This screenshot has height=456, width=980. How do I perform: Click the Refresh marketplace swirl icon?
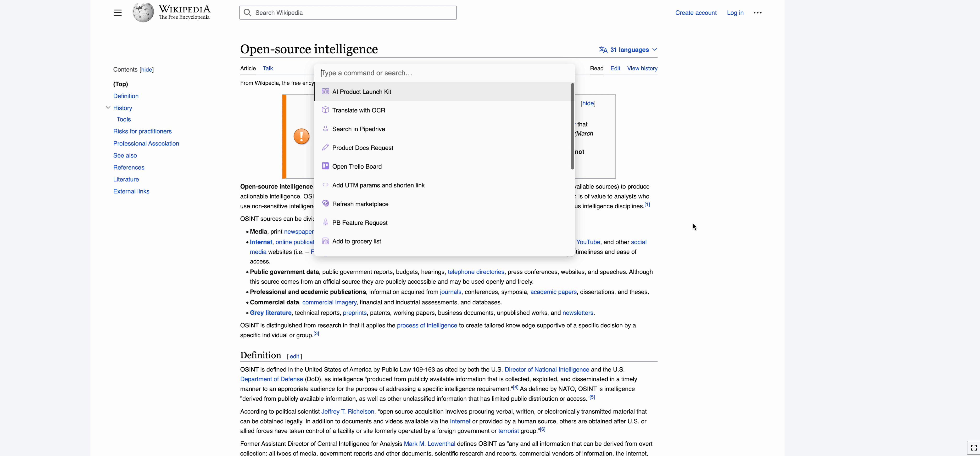[325, 203]
